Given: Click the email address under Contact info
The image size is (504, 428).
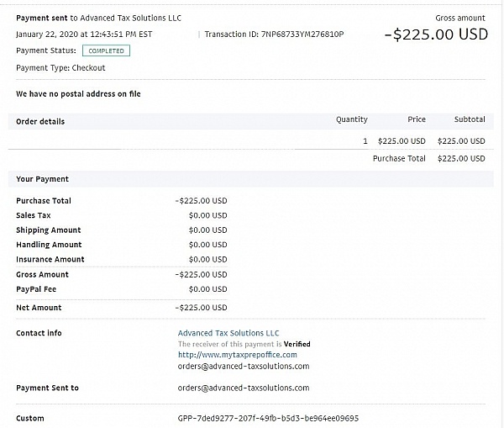Looking at the screenshot, I should 244,366.
